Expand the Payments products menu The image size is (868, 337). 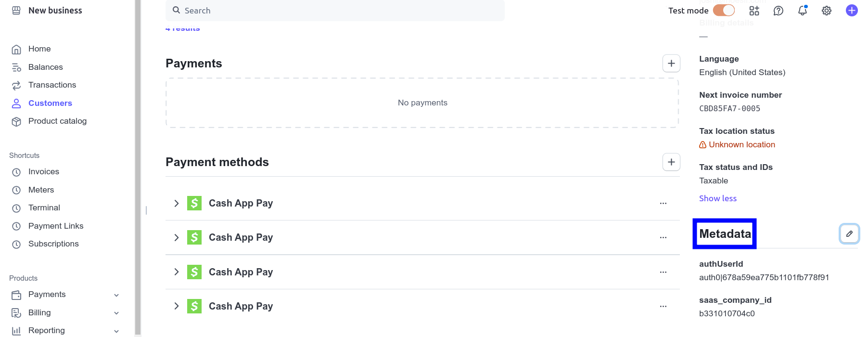(116, 295)
